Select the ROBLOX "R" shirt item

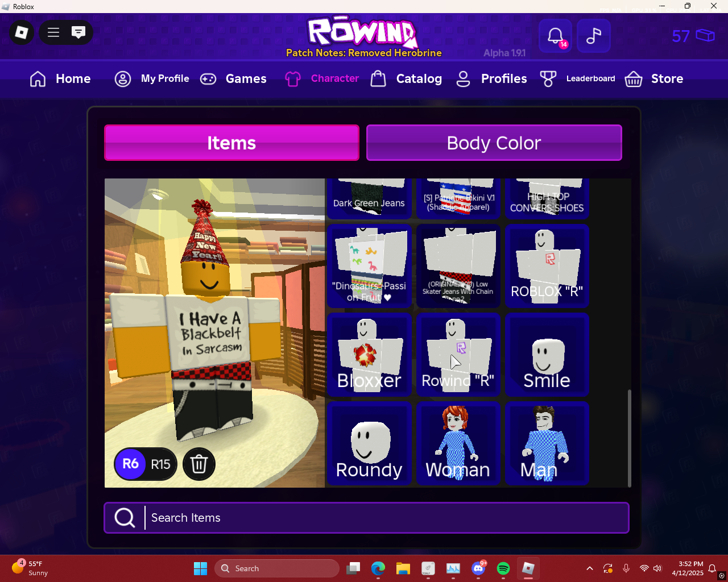click(x=547, y=266)
